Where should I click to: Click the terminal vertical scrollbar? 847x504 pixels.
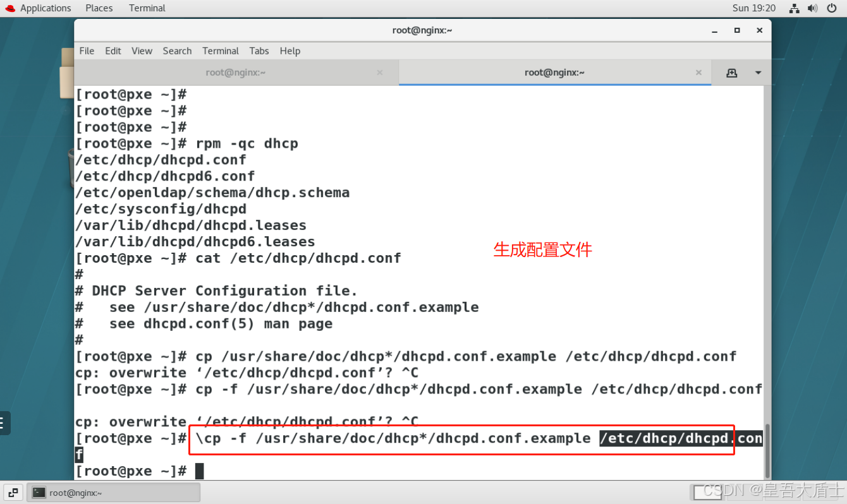[767, 451]
